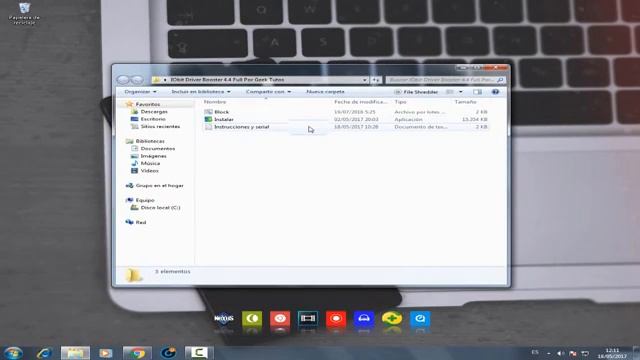Open the Windows Start menu
The height and width of the screenshot is (360, 640).
click(x=13, y=353)
